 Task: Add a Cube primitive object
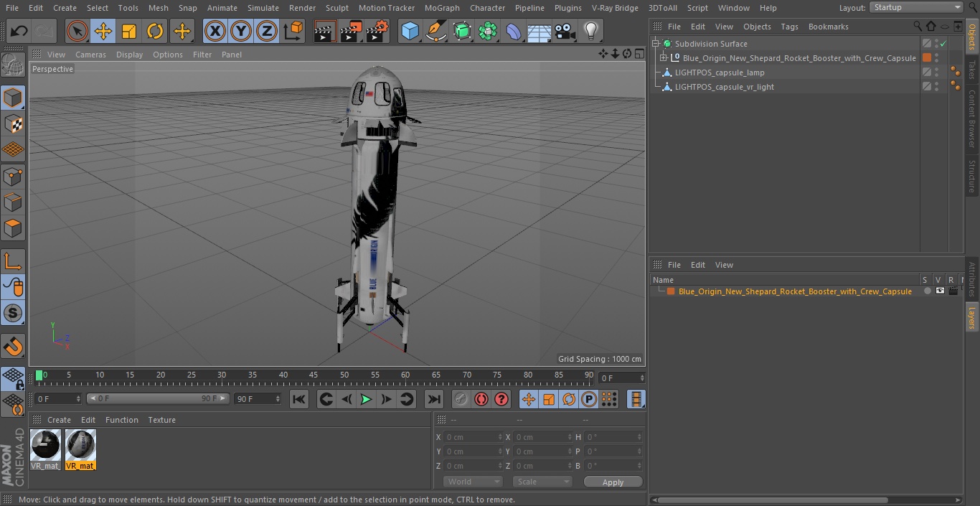(410, 31)
